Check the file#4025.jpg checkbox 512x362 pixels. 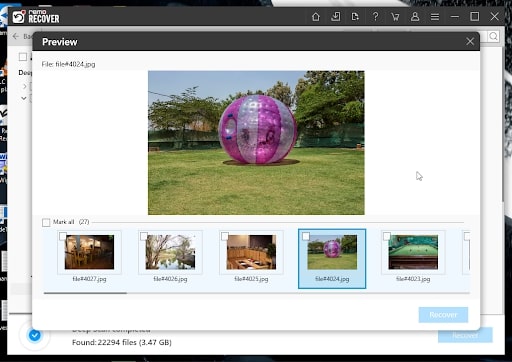pyautogui.click(x=225, y=236)
